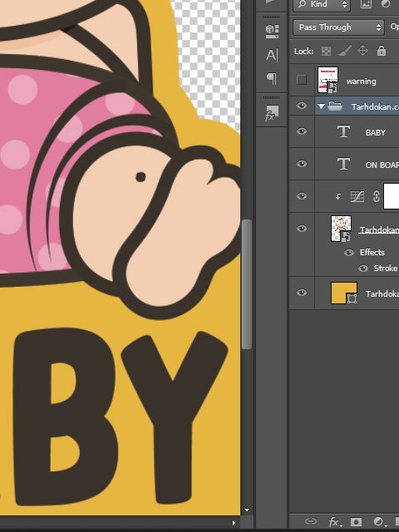This screenshot has width=399, height=532.
Task: Click the horizontal scroll right arrow
Action: pyautogui.click(x=234, y=523)
